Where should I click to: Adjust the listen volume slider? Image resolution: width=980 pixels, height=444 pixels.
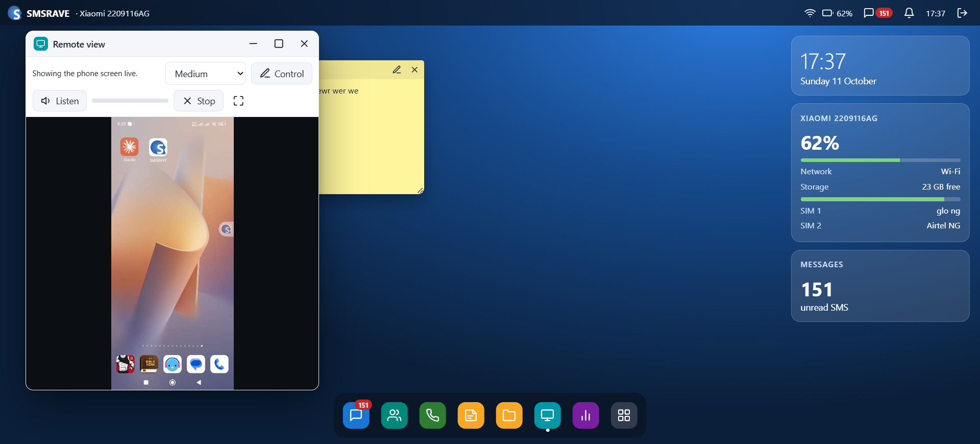click(130, 101)
